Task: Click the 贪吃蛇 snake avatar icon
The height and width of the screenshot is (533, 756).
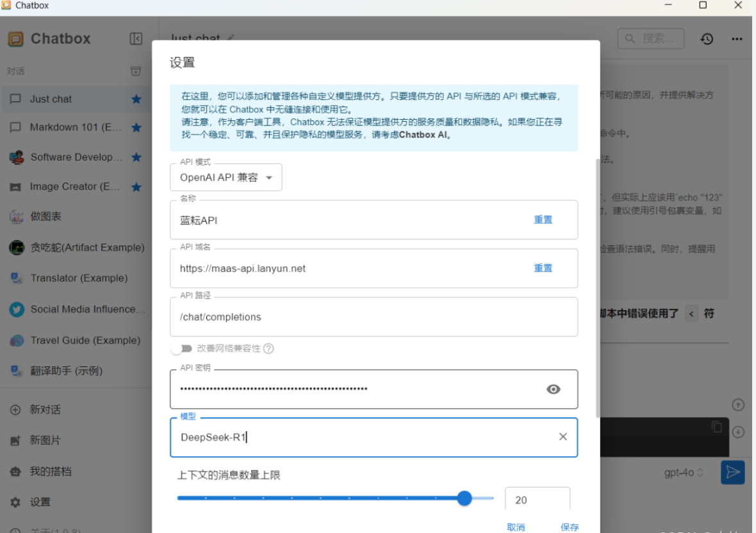Action: (17, 248)
